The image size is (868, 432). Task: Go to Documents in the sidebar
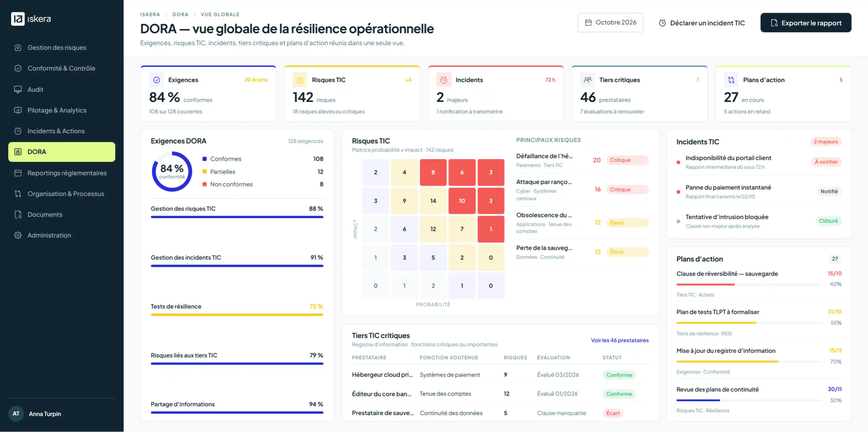click(62, 214)
